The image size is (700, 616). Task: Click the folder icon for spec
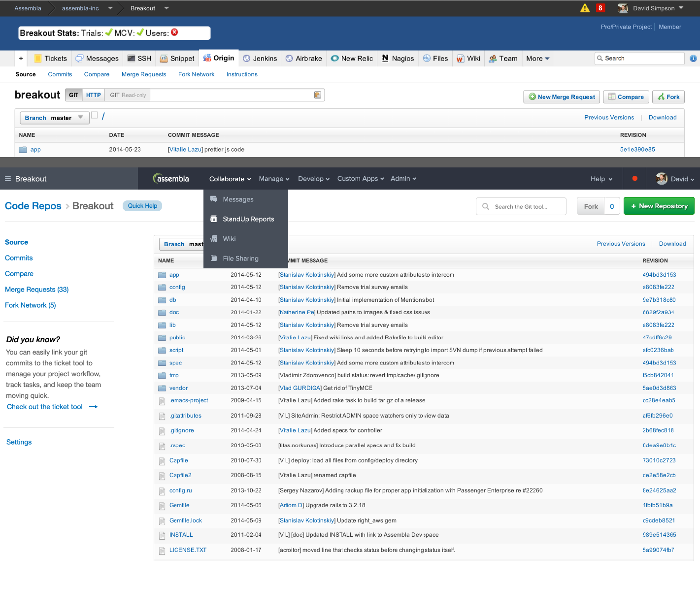click(162, 363)
